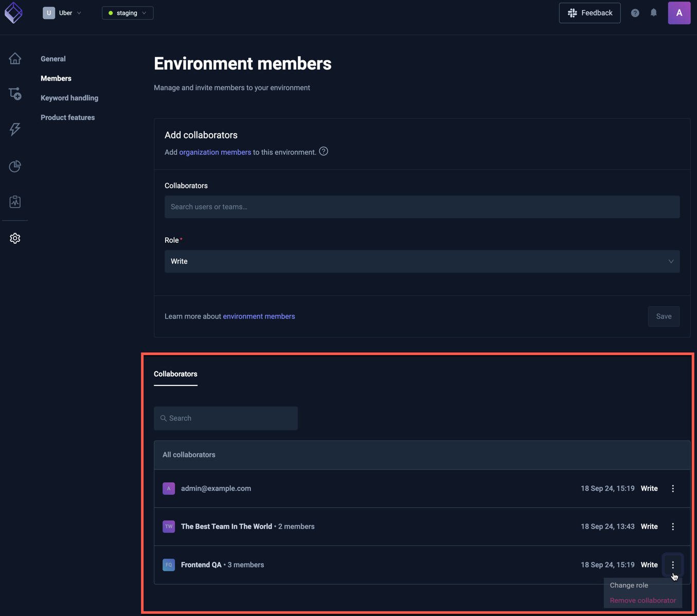Open options menu for admin@example.com
This screenshot has width=697, height=616.
tap(673, 488)
